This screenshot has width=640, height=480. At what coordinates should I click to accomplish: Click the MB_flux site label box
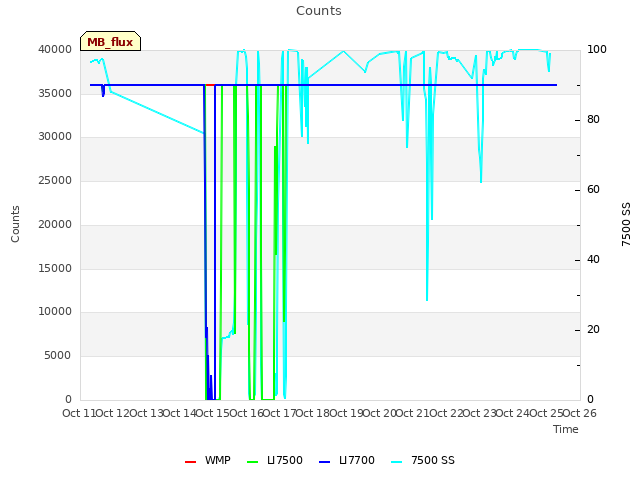(110, 41)
